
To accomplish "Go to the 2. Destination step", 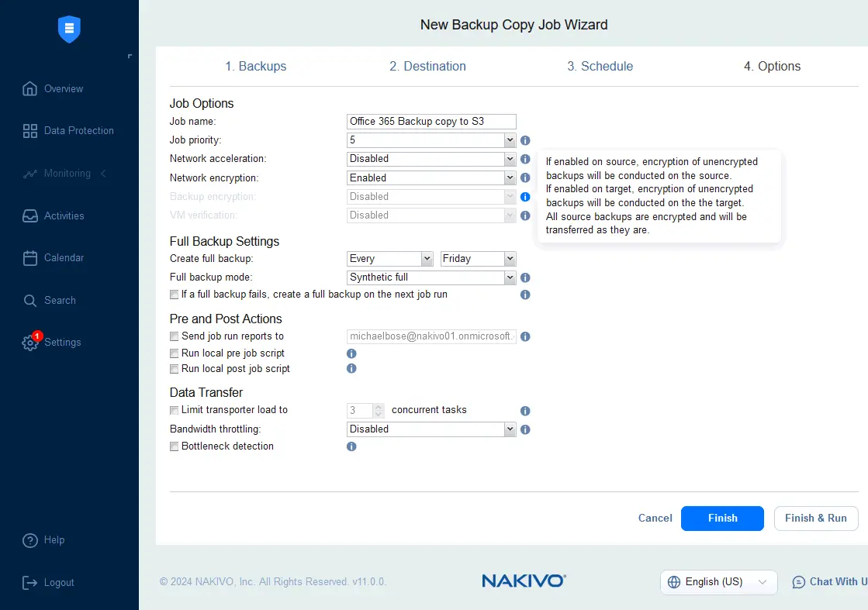I will [x=427, y=67].
